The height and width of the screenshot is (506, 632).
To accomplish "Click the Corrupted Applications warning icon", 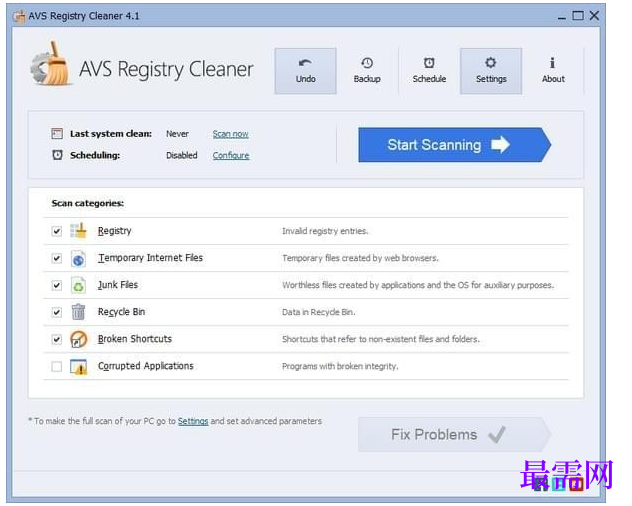I will click(x=79, y=366).
